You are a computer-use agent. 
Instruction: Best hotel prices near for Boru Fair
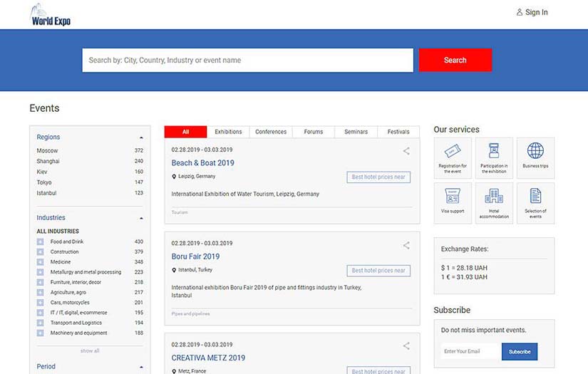[378, 271]
